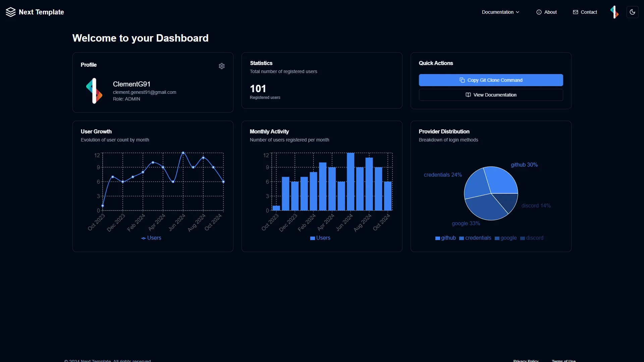Open profile settings via the gear icon
Image resolution: width=644 pixels, height=362 pixels.
pyautogui.click(x=222, y=66)
